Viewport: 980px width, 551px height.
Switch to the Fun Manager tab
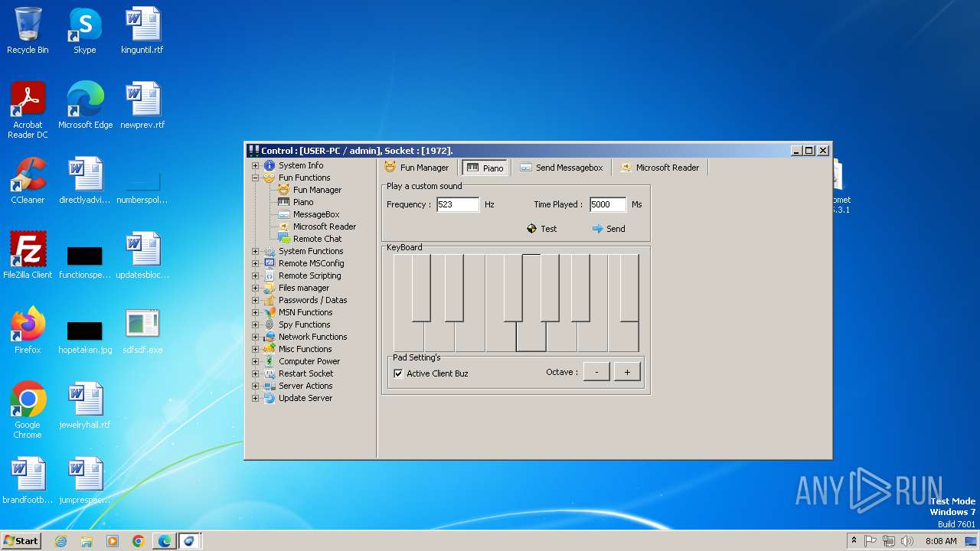click(417, 168)
